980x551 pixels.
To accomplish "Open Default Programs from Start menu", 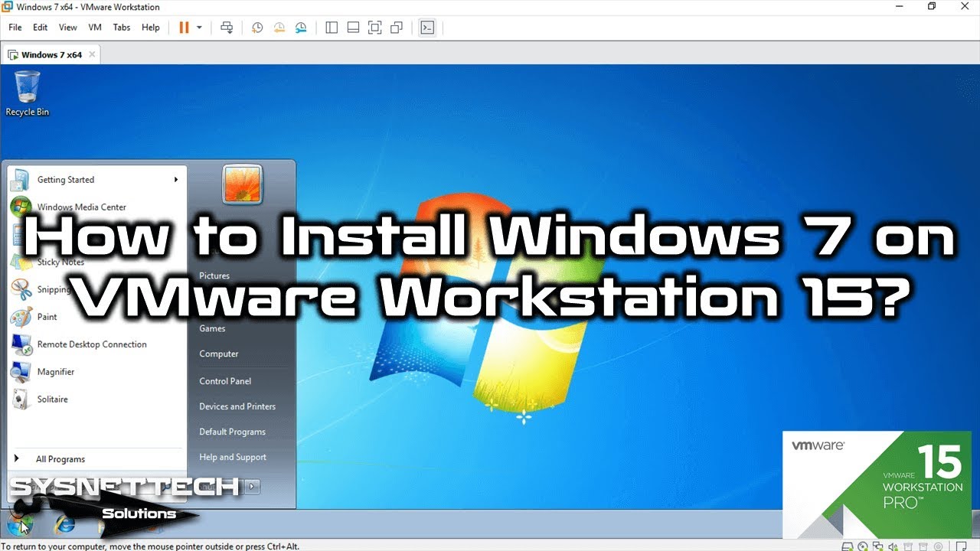I will coord(232,432).
